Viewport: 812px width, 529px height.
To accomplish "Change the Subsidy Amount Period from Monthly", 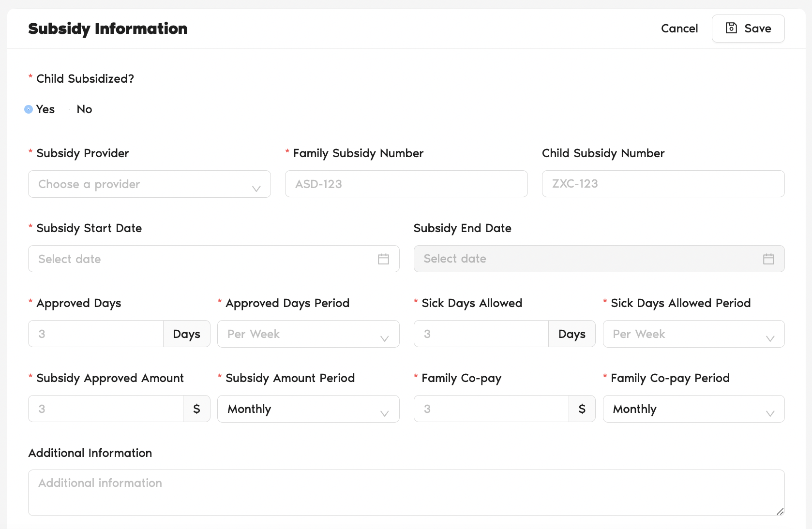I will [x=308, y=409].
